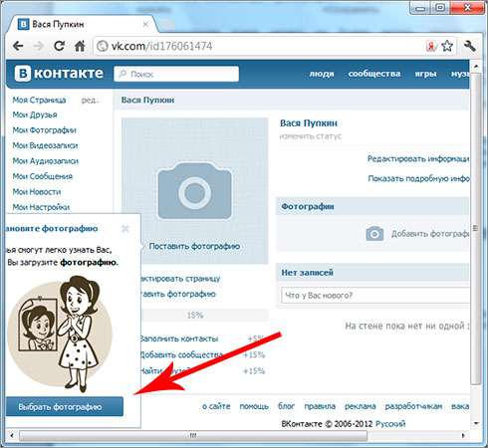Open Chrome wrench settings menu
488x448 pixels.
[470, 46]
